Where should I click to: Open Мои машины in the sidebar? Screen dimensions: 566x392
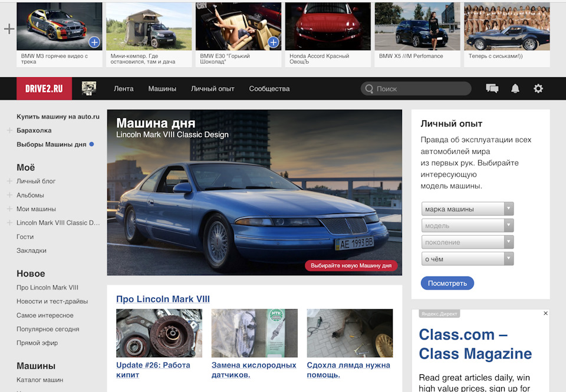(36, 209)
